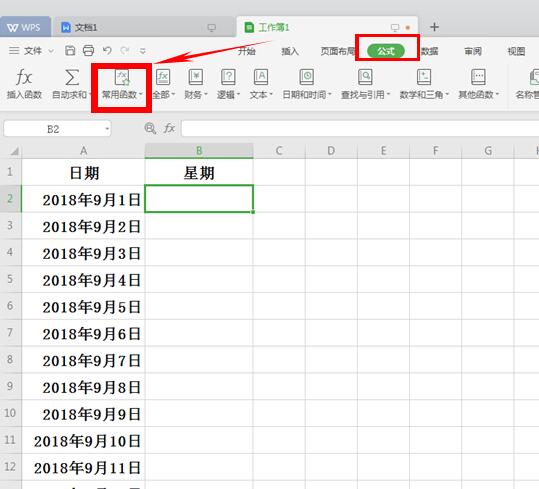
Task: Switch to the 开始 ribbon tab
Action: [247, 51]
